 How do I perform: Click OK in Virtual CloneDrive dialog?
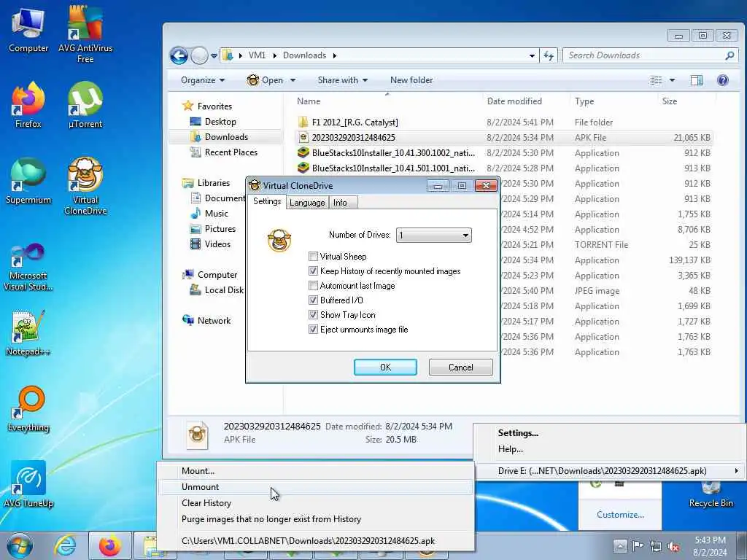385,367
